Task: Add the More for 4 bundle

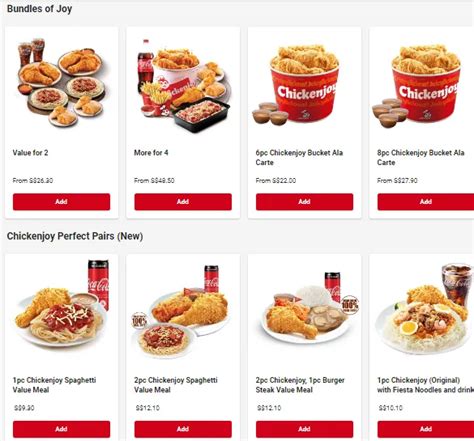Action: pos(183,202)
